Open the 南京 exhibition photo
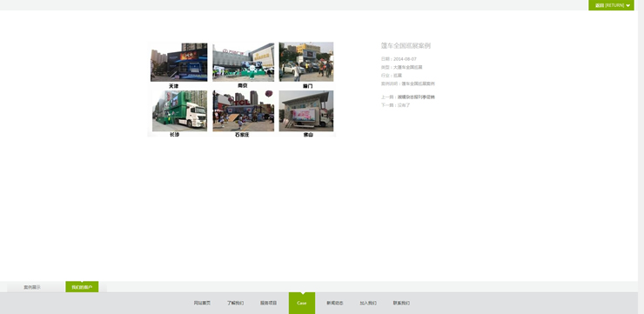 coord(243,62)
